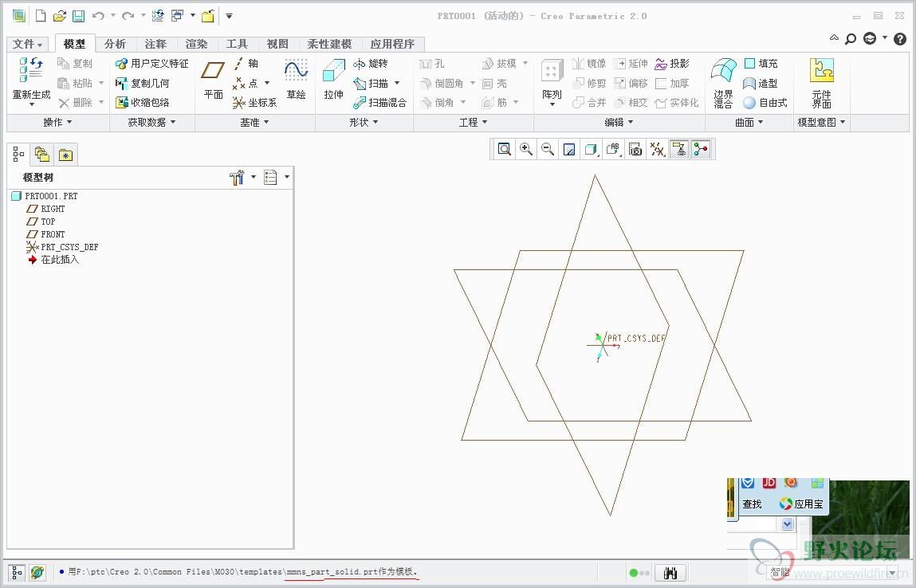The height and width of the screenshot is (588, 916).
Task: Select the Fill (填充) surface tool
Action: pyautogui.click(x=761, y=64)
